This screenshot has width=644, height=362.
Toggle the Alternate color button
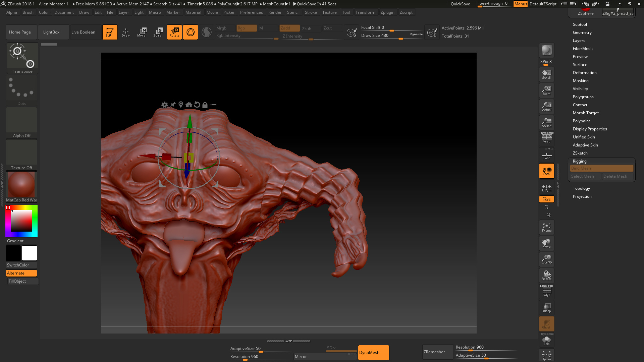(x=21, y=273)
